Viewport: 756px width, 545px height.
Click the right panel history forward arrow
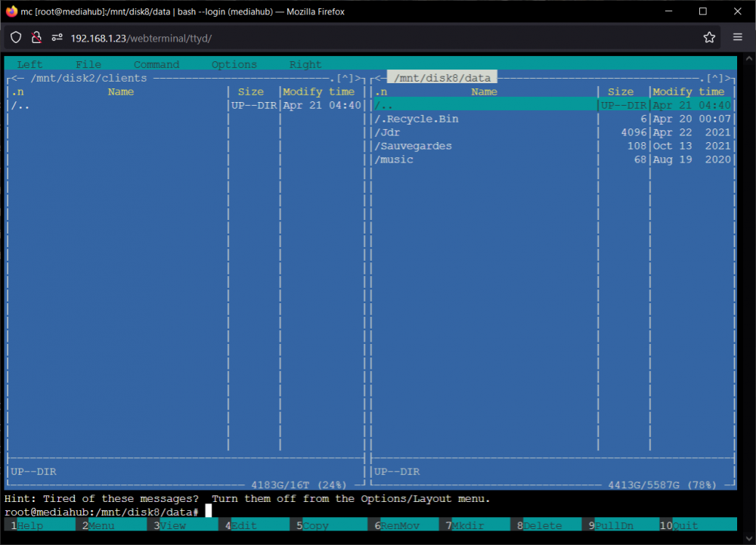tap(729, 78)
